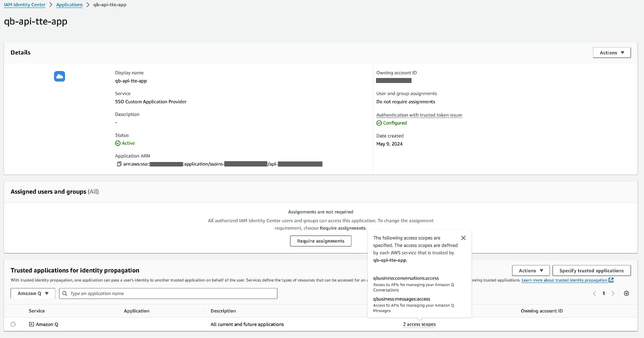The height and width of the screenshot is (338, 644).
Task: Open Learn more about trusted identity propagation
Action: coord(564,280)
